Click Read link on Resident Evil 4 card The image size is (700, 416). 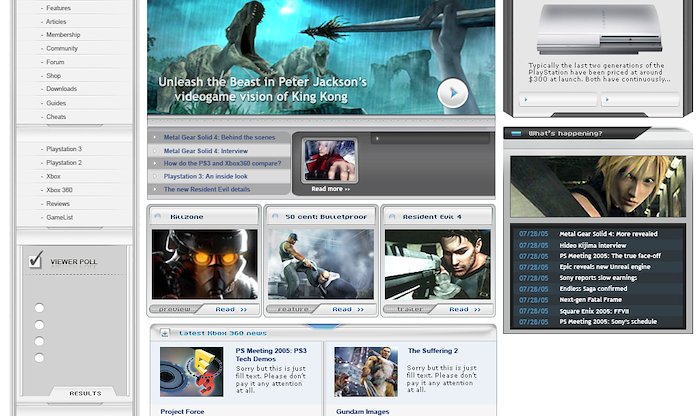(x=465, y=309)
